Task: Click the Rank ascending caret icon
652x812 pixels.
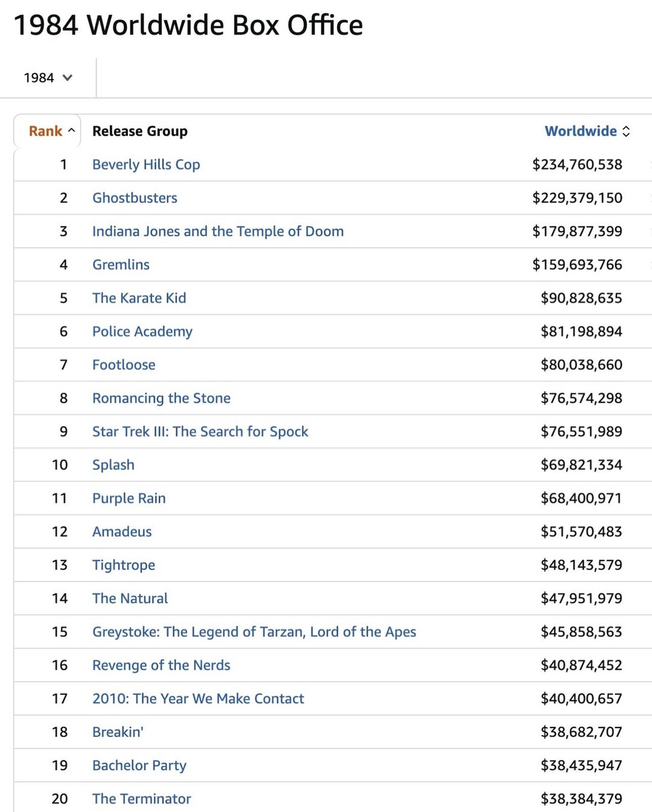Action: pyautogui.click(x=71, y=130)
